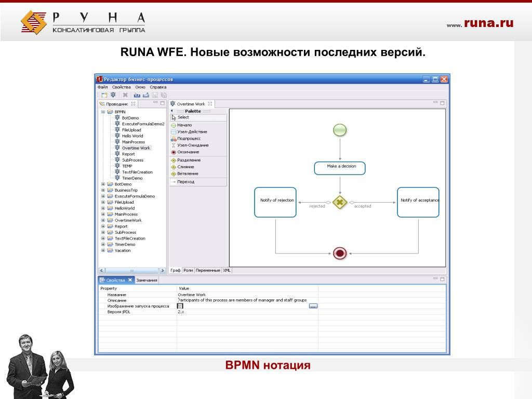Maximize the properties panel
532x399 pixels.
[443, 279]
